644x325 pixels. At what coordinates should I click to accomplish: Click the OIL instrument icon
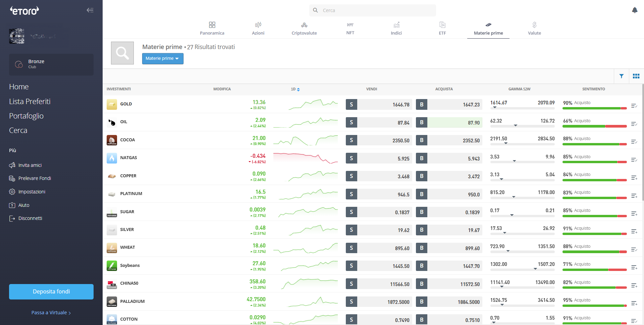(112, 122)
